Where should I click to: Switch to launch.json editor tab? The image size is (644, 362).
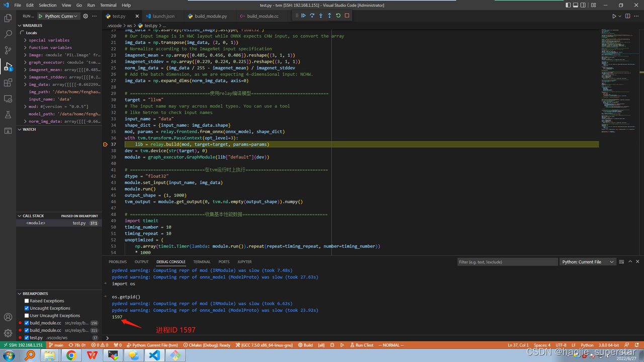(164, 16)
